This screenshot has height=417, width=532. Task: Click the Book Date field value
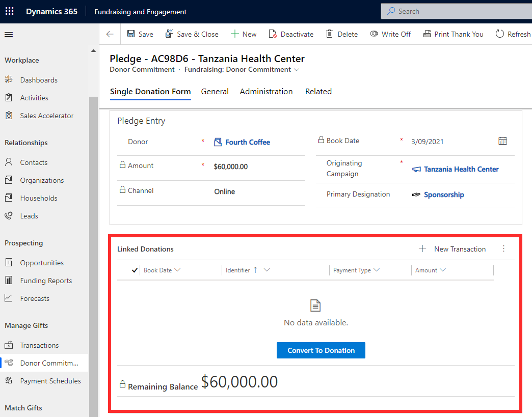(x=427, y=142)
